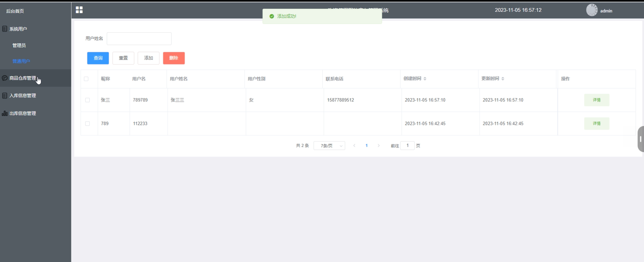Click the admin username label
Image resolution: width=644 pixels, height=262 pixels.
pos(606,11)
